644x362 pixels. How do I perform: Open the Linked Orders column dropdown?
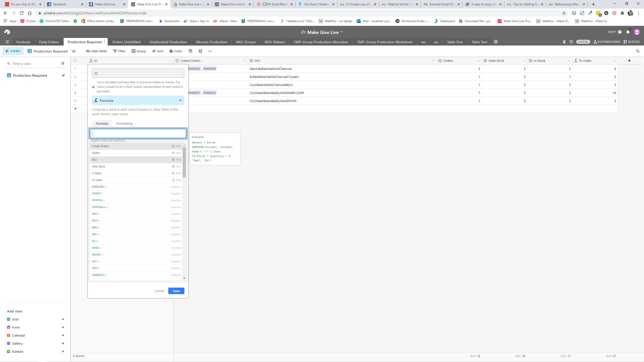click(x=245, y=61)
